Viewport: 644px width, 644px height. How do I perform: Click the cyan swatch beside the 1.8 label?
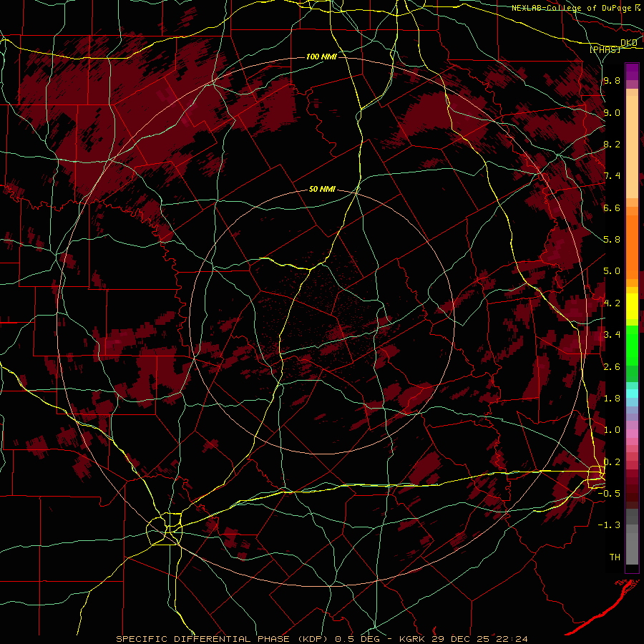tap(632, 394)
